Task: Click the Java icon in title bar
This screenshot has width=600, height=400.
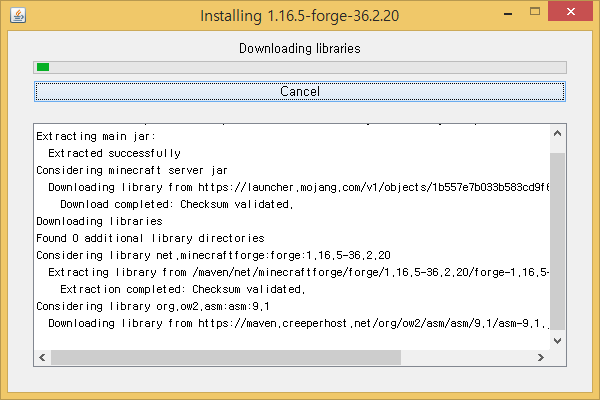Action: (x=18, y=15)
